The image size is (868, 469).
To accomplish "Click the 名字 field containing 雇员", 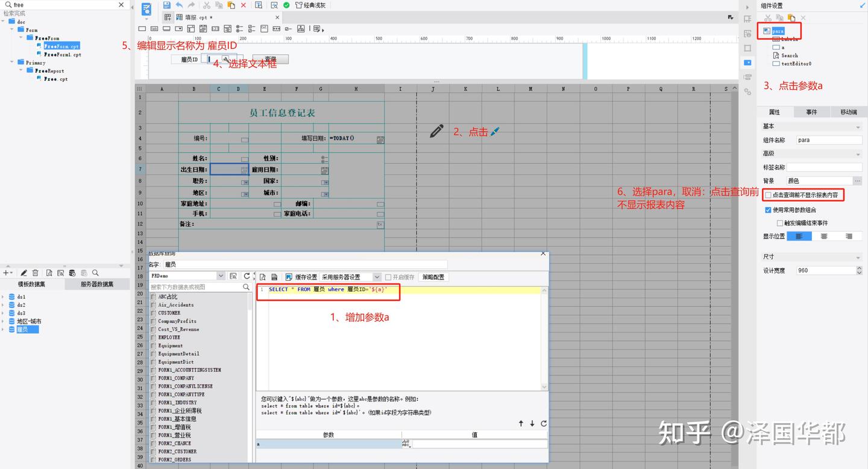I will coord(305,265).
